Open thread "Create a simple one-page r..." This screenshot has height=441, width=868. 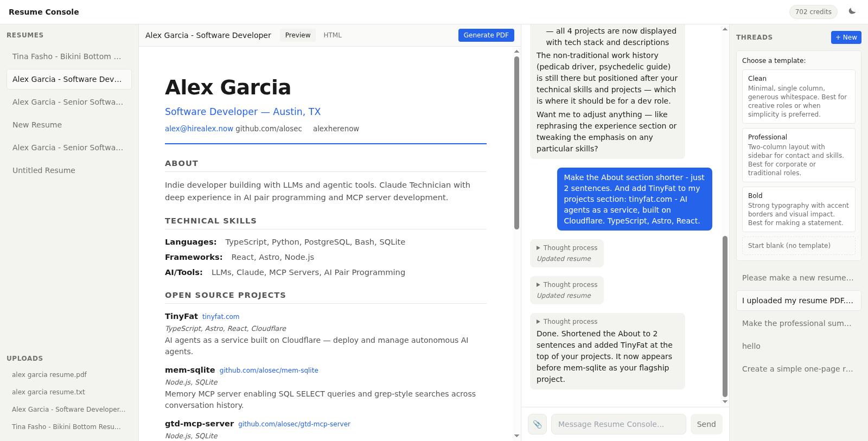(799, 369)
